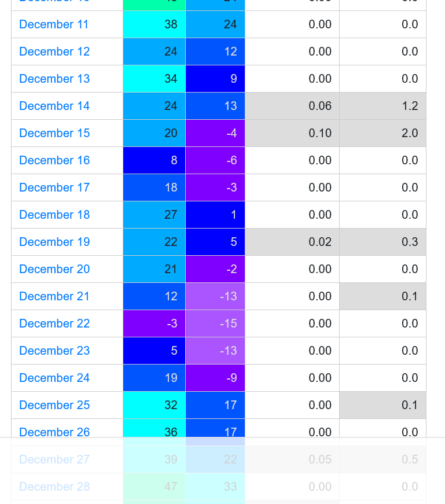
Task: Open the December 11 link
Action: pyautogui.click(x=54, y=24)
